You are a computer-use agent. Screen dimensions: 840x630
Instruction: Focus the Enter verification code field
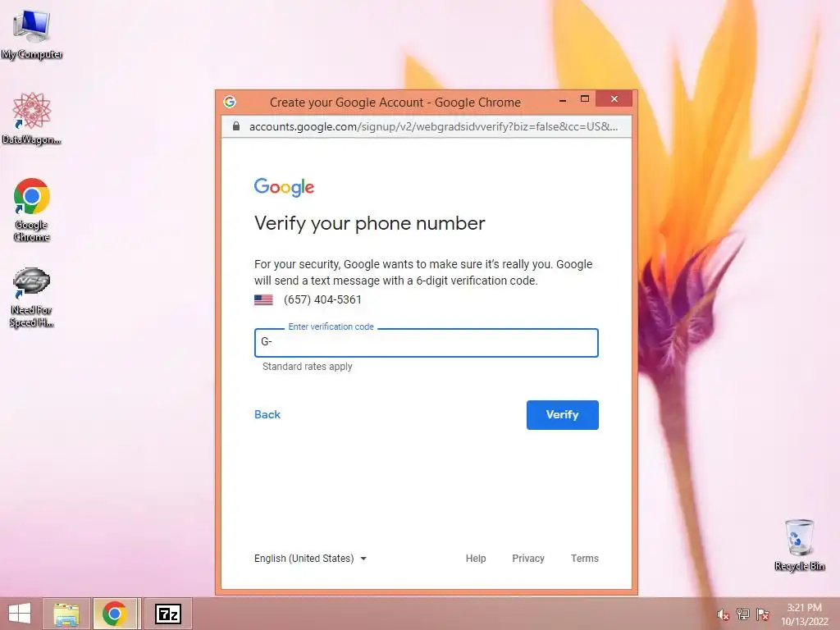[x=427, y=342]
